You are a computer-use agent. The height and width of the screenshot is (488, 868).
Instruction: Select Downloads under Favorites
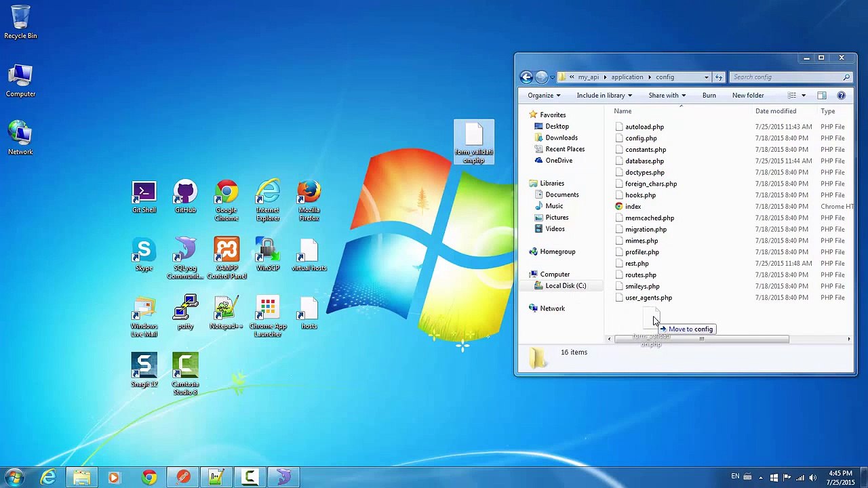point(561,138)
